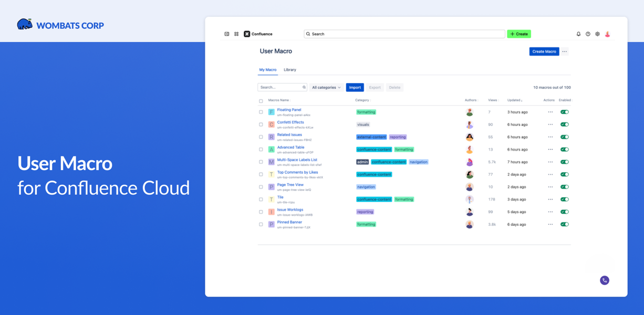Open the help question-mark icon
The width and height of the screenshot is (644, 315).
(588, 34)
